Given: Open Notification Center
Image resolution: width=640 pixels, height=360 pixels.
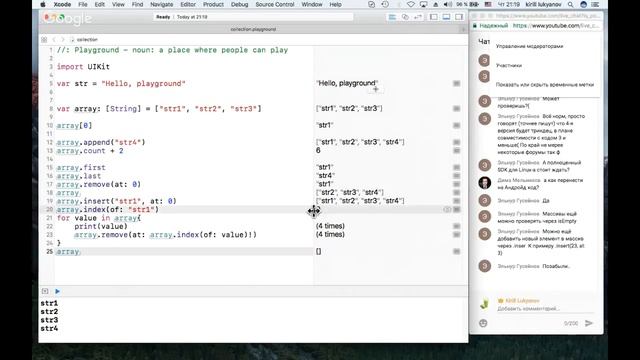Looking at the screenshot, I should point(596,4).
